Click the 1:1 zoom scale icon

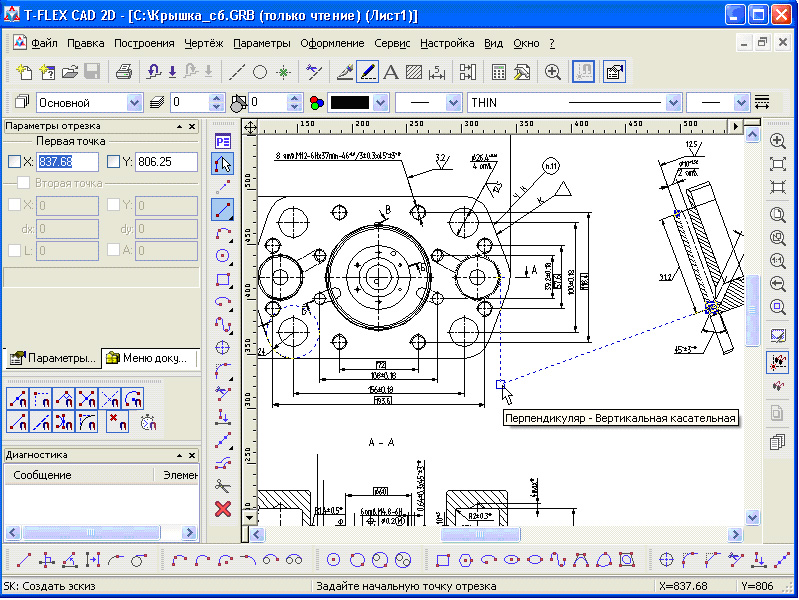coord(778,261)
